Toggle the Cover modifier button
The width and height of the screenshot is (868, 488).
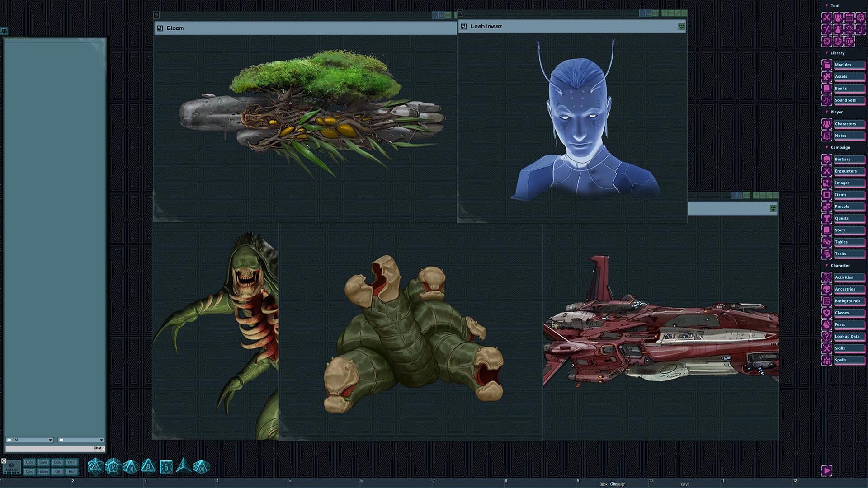(43, 462)
